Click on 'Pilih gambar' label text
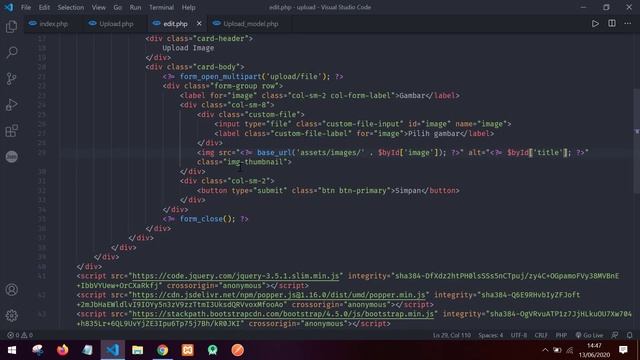 pos(434,133)
